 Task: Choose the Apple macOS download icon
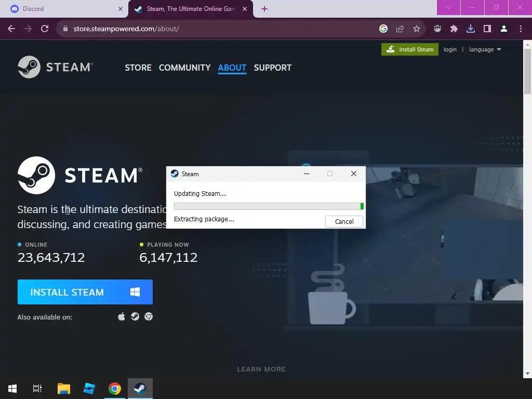(x=122, y=317)
